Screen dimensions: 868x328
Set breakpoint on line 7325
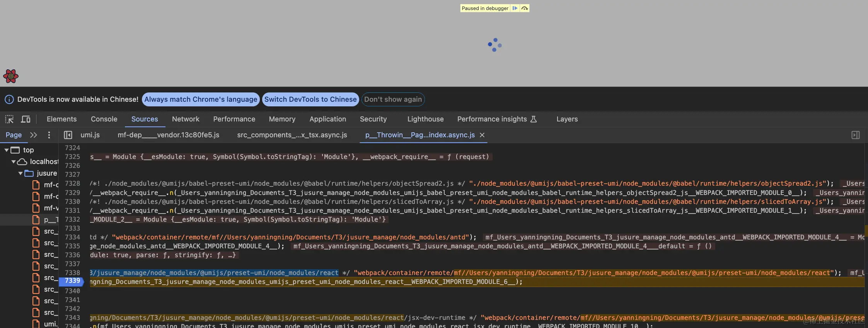click(x=72, y=157)
